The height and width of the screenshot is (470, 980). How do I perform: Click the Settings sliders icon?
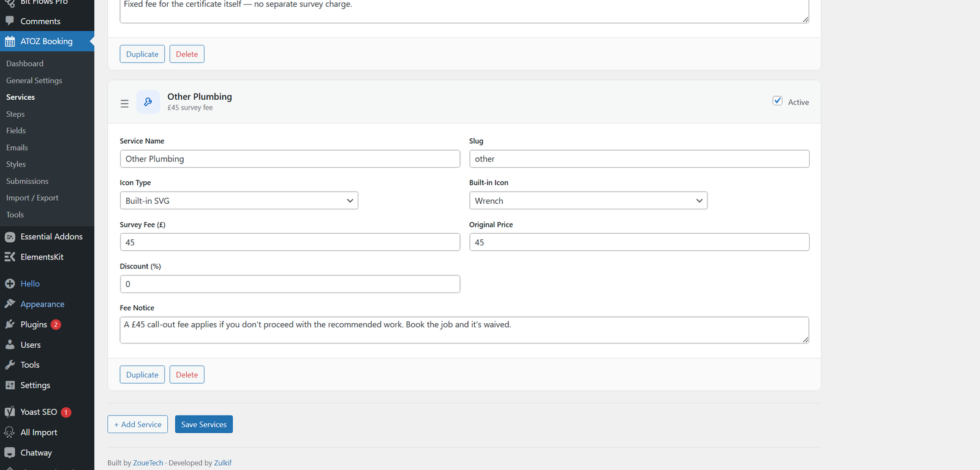pyautogui.click(x=10, y=385)
